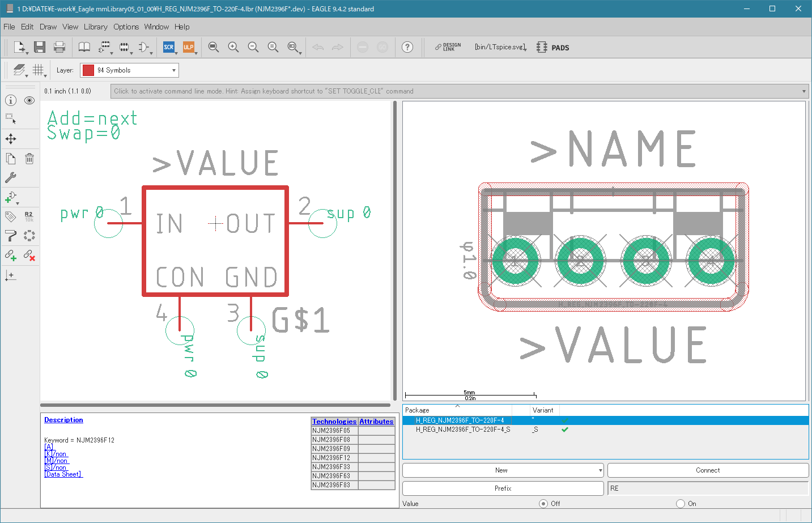Viewport: 812px width, 523px height.
Task: Select the Info tool
Action: click(11, 100)
